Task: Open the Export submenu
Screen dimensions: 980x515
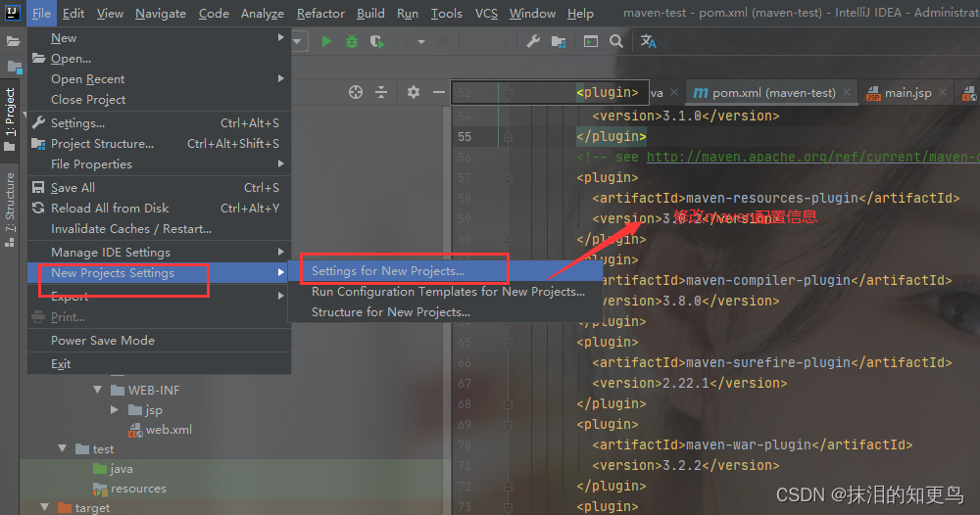Action: (160, 296)
